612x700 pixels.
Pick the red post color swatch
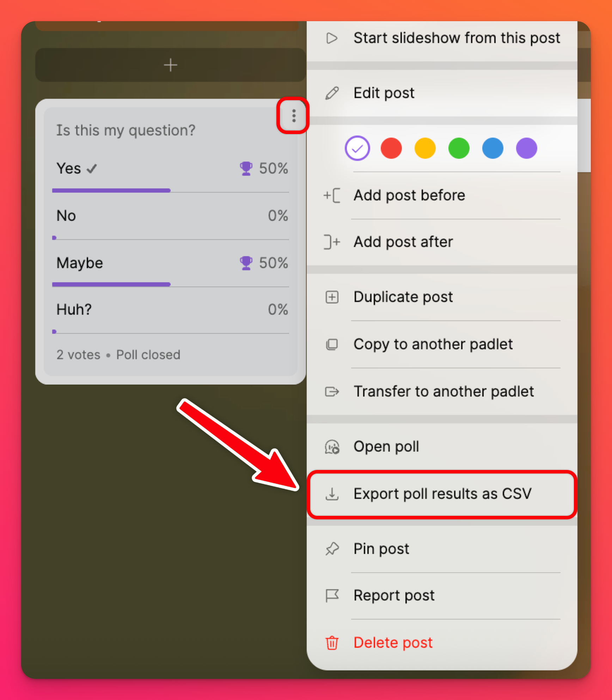[x=391, y=148]
